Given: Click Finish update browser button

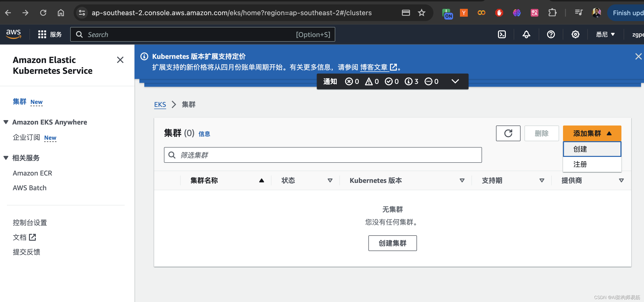Looking at the screenshot, I should [x=626, y=13].
